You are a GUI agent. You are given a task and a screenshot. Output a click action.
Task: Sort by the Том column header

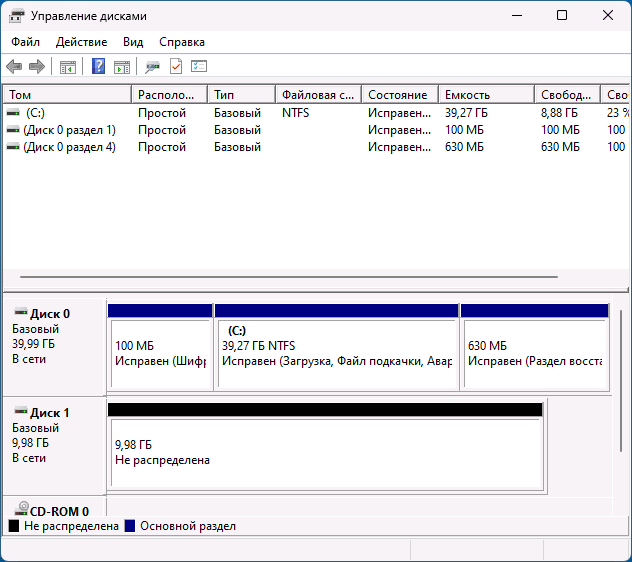coord(67,95)
